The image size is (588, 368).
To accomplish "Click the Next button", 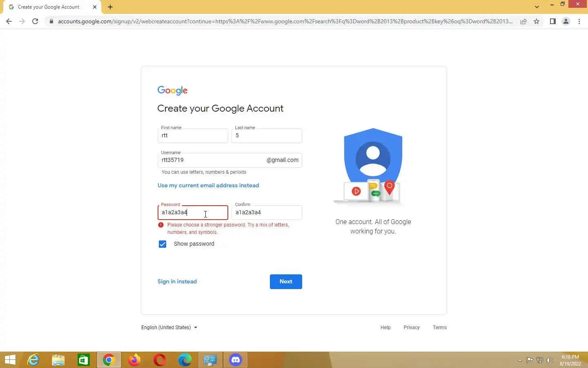I will tap(286, 282).
